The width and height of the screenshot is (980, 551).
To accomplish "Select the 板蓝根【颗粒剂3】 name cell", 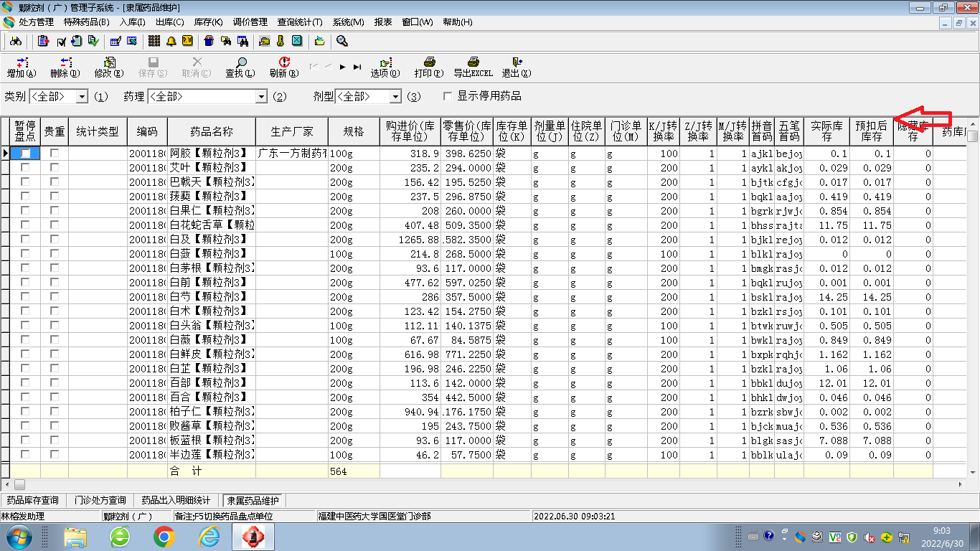I will pyautogui.click(x=212, y=441).
